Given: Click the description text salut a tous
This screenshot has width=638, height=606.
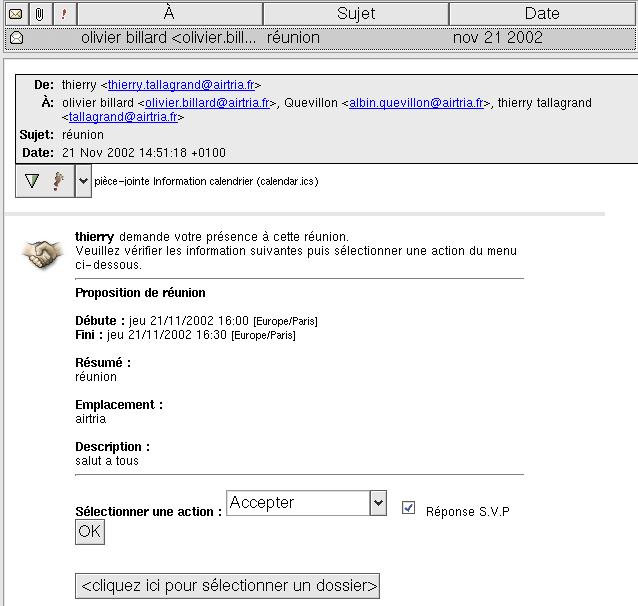Looking at the screenshot, I should pos(107,461).
